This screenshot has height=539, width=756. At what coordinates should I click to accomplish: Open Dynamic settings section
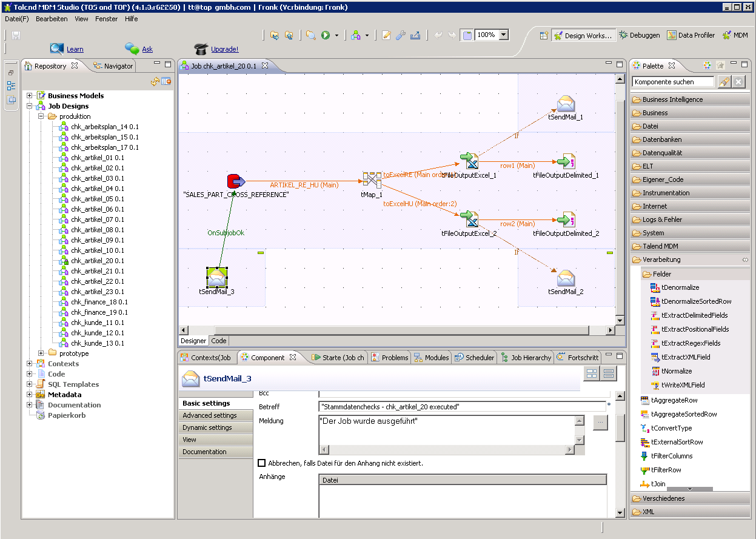point(216,427)
